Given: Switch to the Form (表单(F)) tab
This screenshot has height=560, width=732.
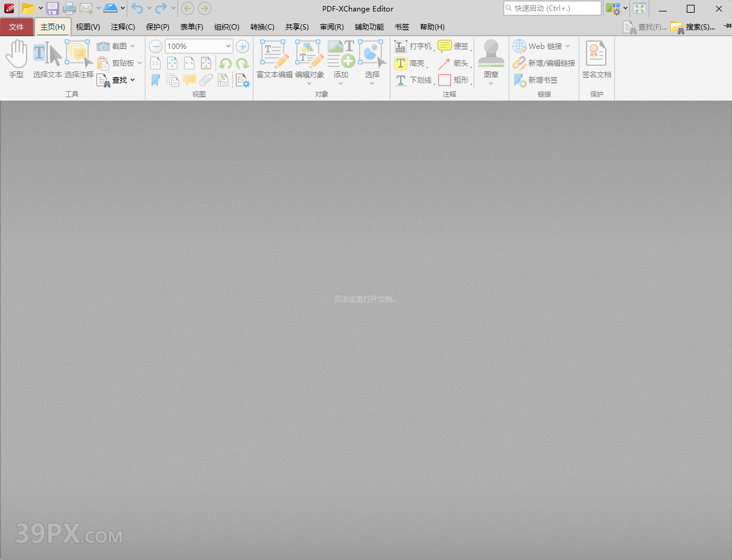Looking at the screenshot, I should tap(192, 27).
